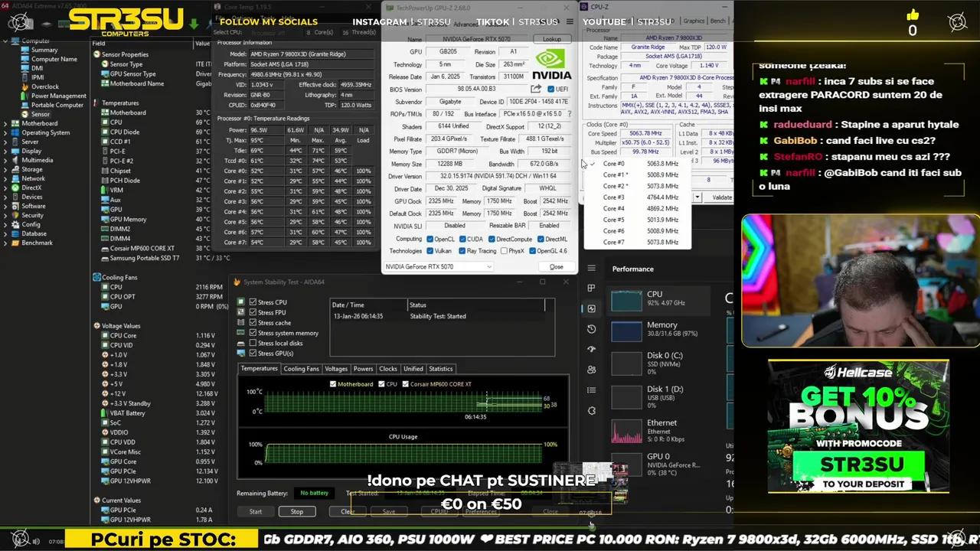Screen dimensions: 980x551
Task: Click the Cooling Fans section icon
Action: click(x=96, y=277)
